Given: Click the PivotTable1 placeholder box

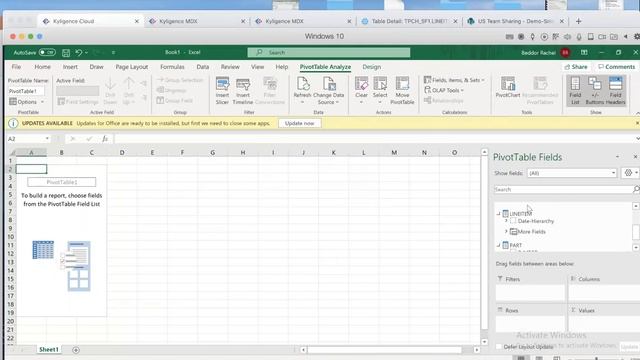Looking at the screenshot, I should 62,182.
